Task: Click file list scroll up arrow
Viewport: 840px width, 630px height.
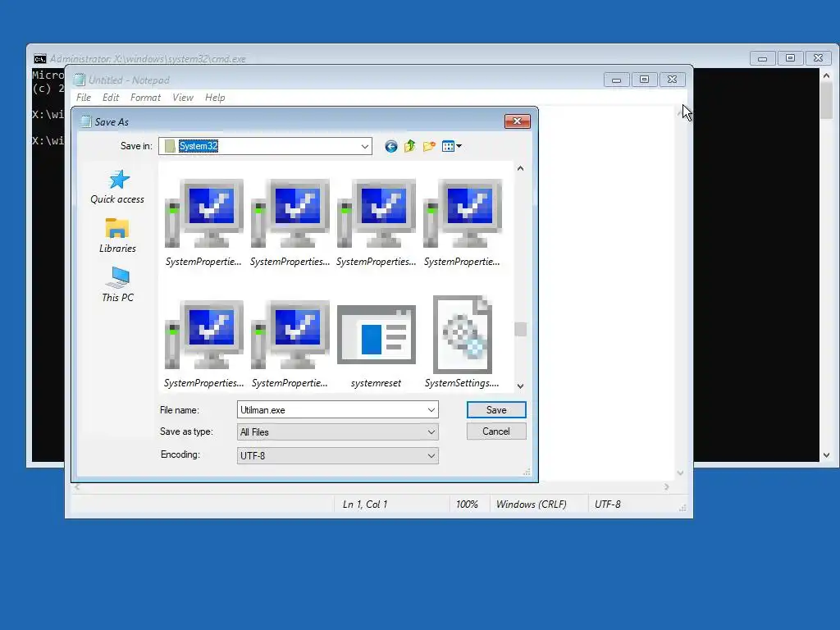Action: coord(520,168)
